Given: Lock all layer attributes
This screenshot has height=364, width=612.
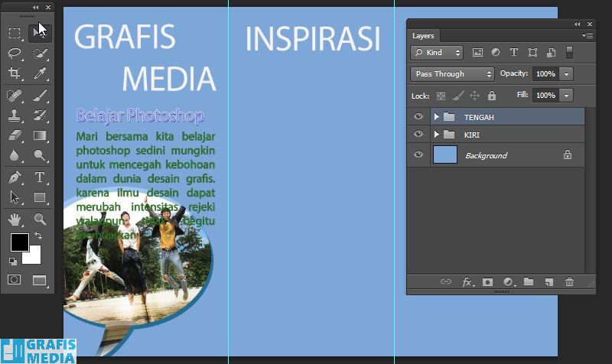Looking at the screenshot, I should click(x=492, y=96).
